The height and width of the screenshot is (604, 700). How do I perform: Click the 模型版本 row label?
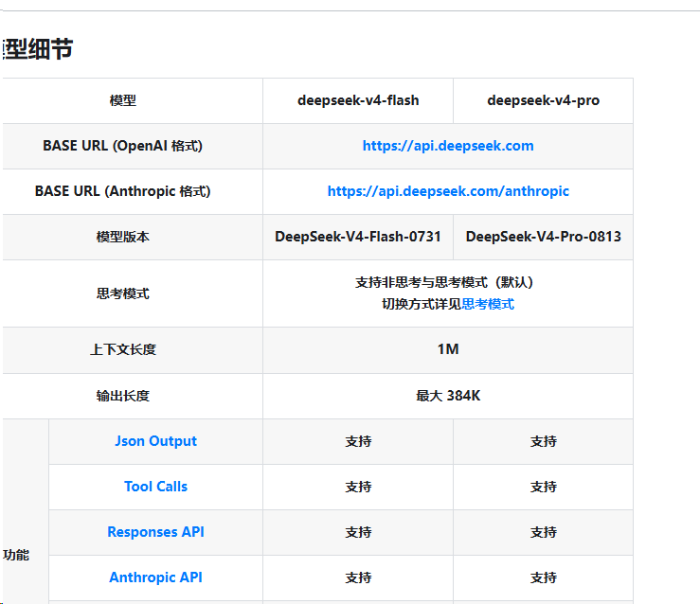(123, 237)
